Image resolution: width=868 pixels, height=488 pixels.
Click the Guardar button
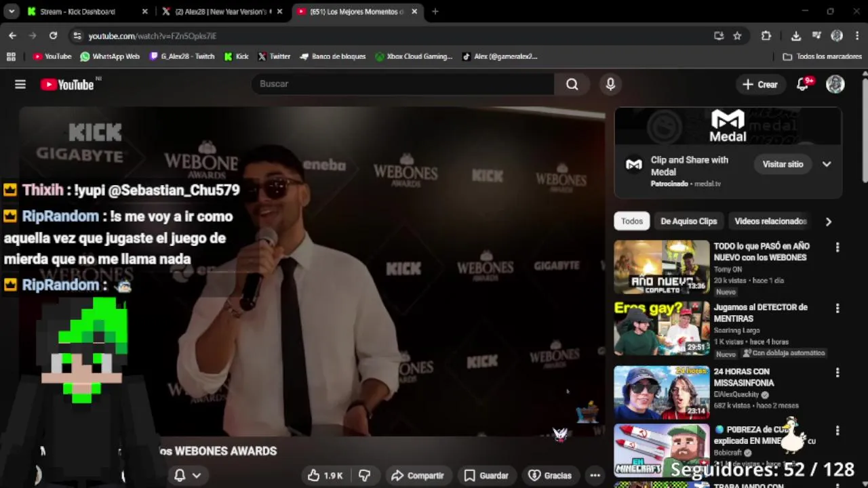[486, 476]
